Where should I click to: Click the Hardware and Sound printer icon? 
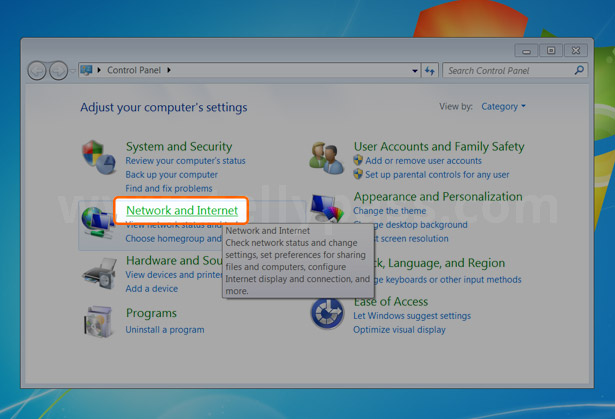point(100,273)
